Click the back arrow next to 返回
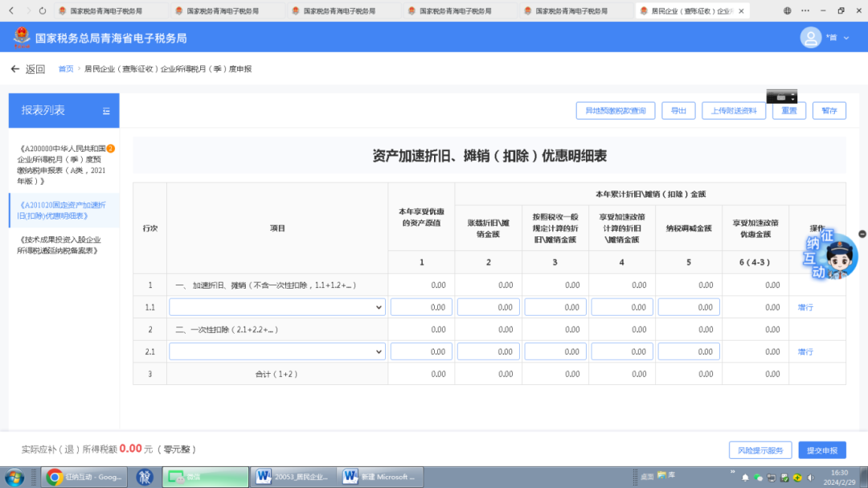The height and width of the screenshot is (488, 868). [15, 68]
